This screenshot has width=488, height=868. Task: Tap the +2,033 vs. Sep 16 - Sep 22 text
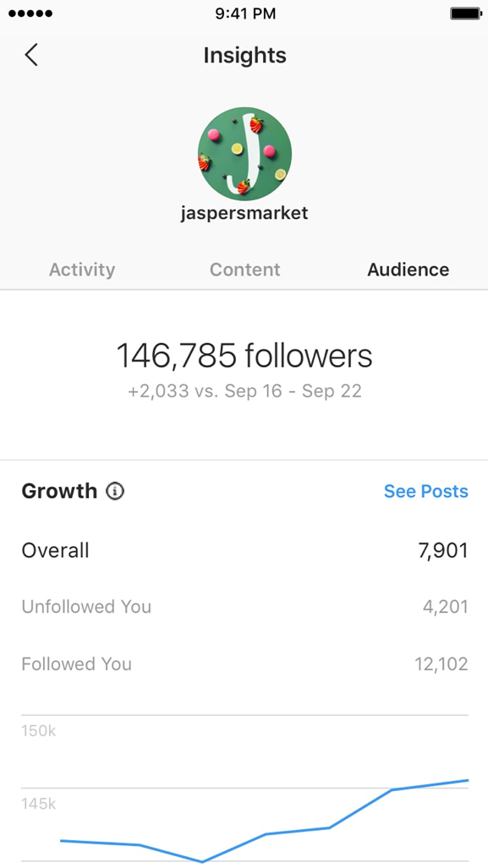tap(244, 390)
